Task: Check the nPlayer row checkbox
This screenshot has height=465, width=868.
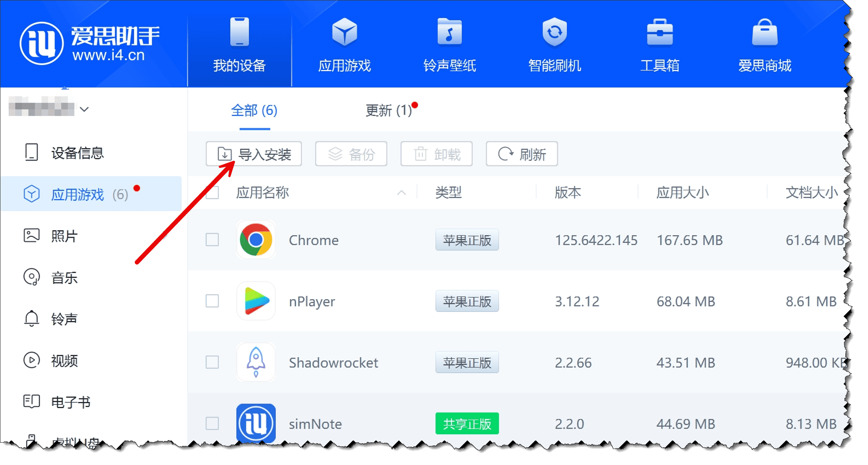Action: click(212, 301)
